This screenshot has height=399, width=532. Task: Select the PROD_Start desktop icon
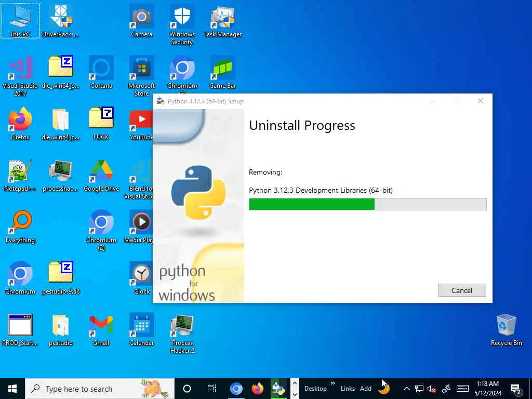click(x=20, y=330)
